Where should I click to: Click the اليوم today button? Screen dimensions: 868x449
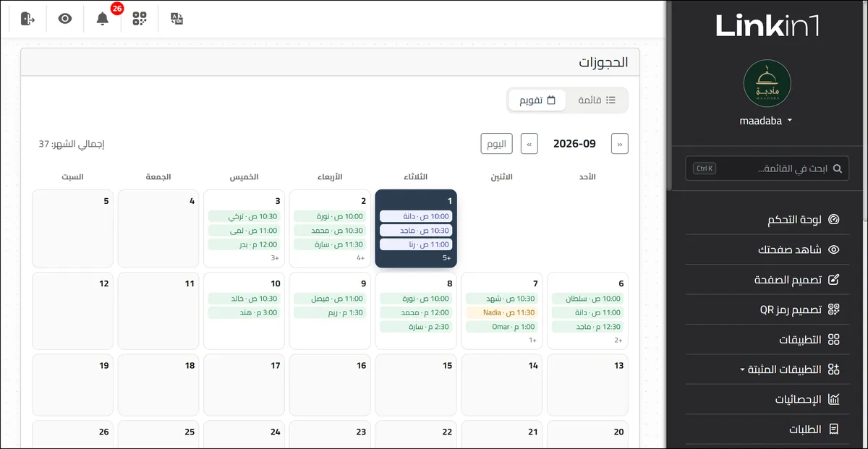click(497, 144)
